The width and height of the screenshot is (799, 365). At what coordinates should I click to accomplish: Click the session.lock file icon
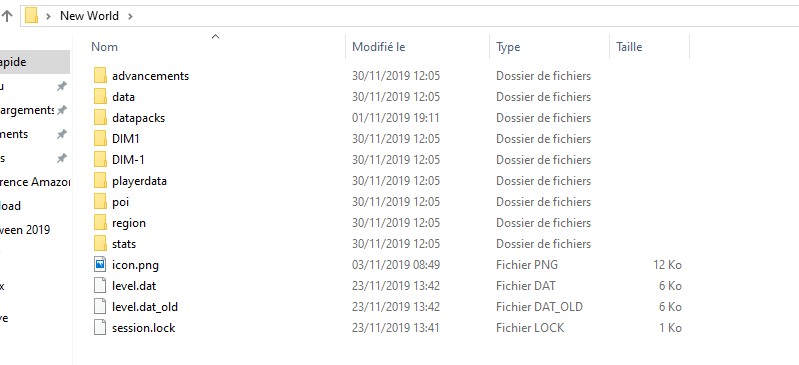coord(100,327)
